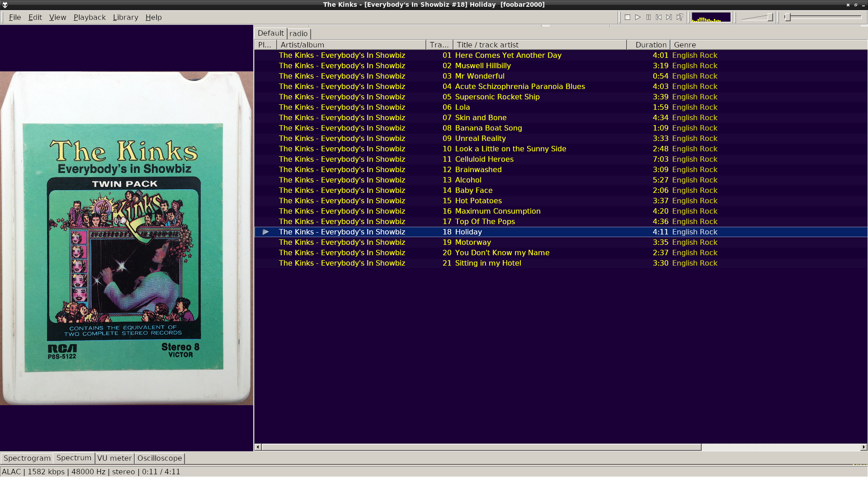The height and width of the screenshot is (477, 868).
Task: Close the foobar2000 window
Action: (848, 5)
